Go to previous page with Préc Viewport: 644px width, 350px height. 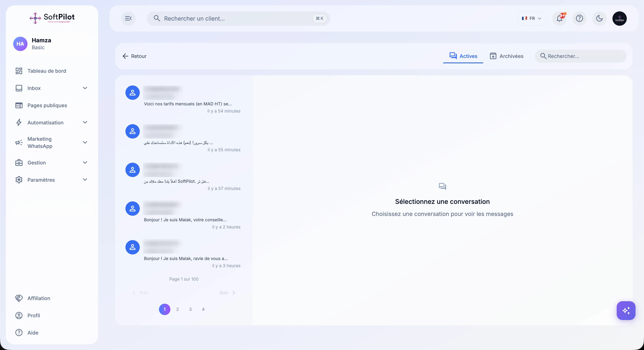pos(140,293)
